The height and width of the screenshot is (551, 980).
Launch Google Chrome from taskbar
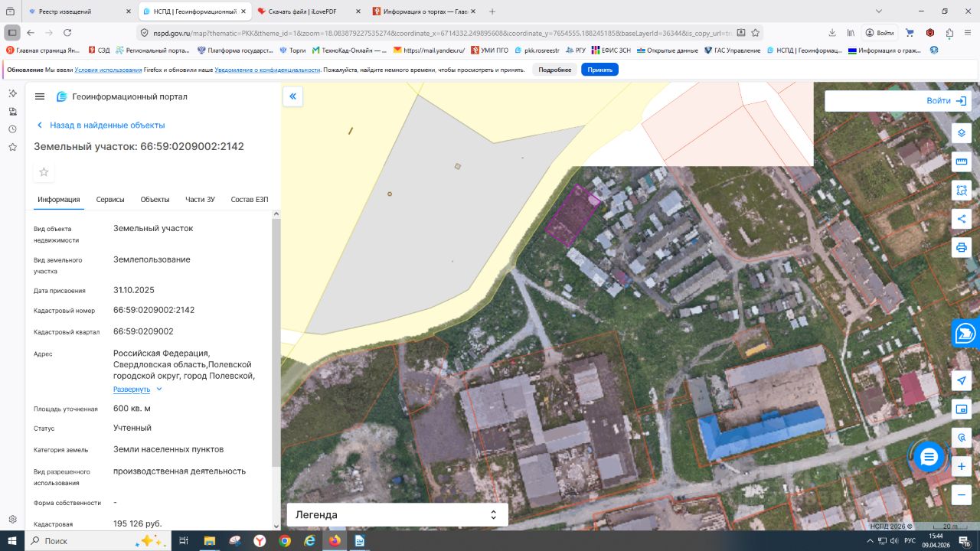[285, 541]
